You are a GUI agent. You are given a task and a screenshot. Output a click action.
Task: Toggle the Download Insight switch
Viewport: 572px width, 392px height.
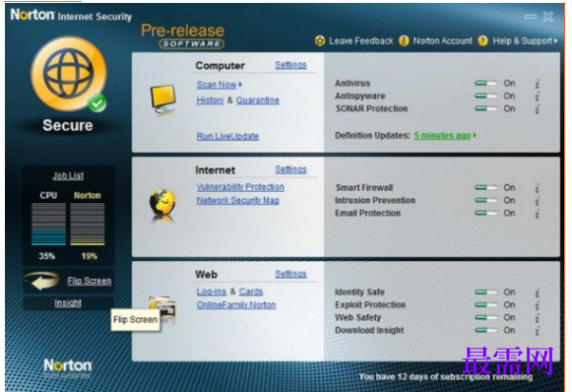(x=486, y=330)
